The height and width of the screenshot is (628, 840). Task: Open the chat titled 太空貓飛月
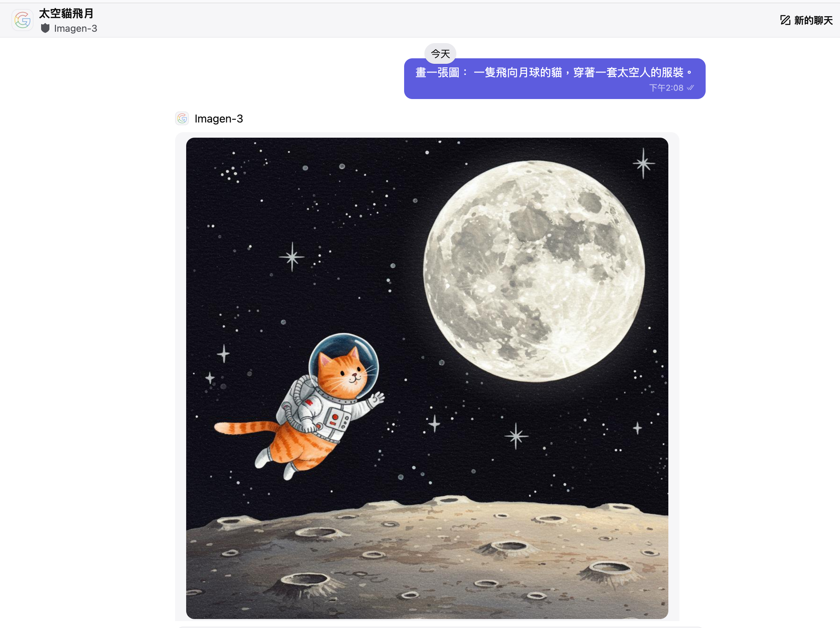coord(66,13)
